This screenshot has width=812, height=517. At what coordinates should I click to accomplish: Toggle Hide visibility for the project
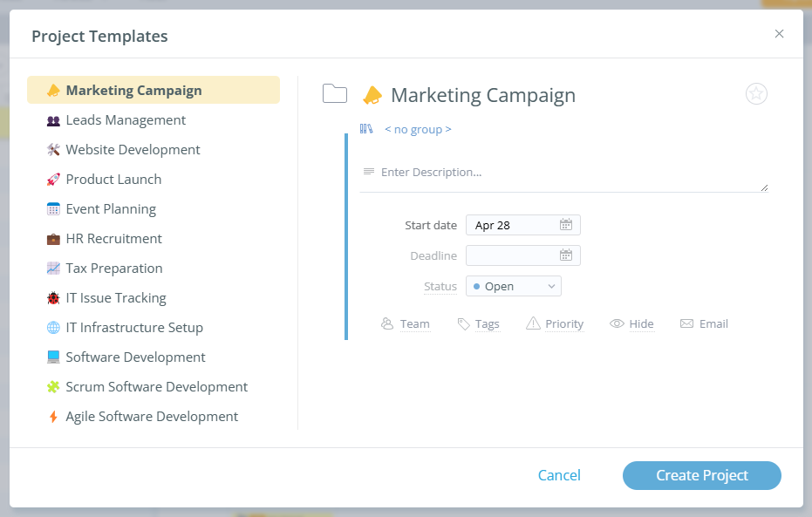631,323
